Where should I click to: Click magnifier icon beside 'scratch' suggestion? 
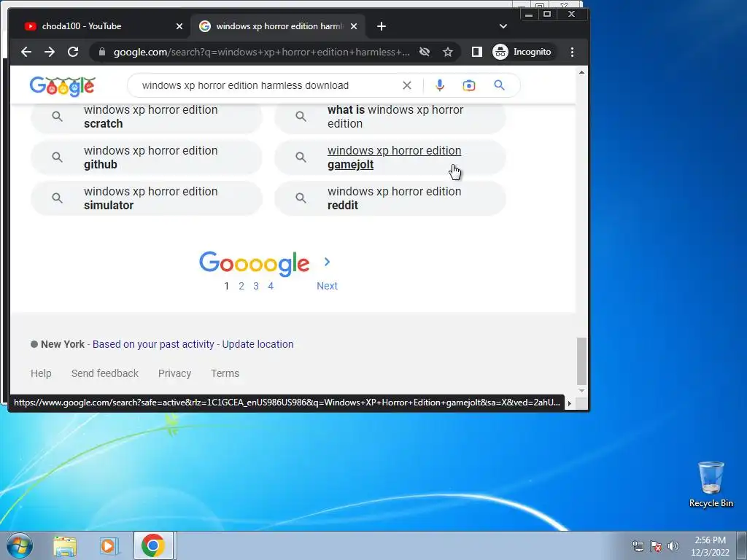57,116
